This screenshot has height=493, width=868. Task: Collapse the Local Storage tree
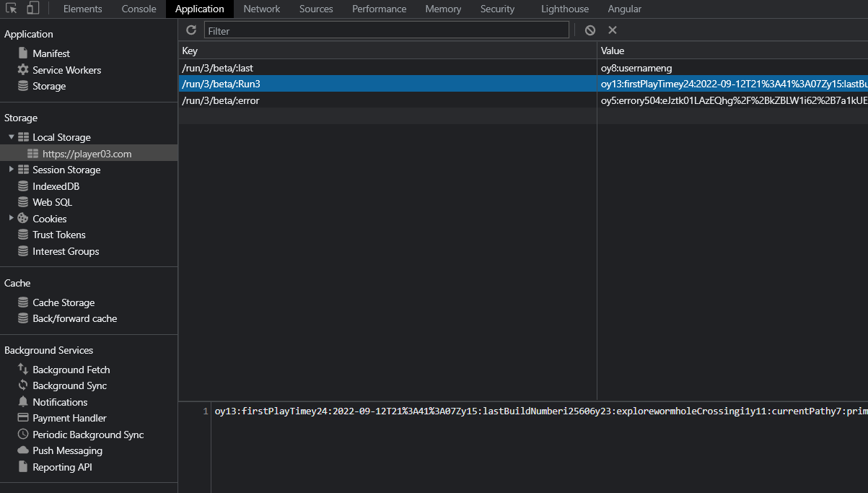point(11,136)
